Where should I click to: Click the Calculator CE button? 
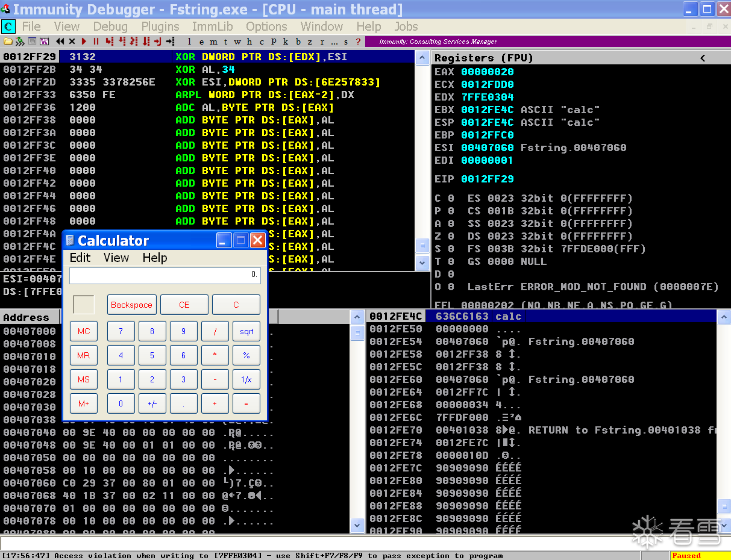[184, 305]
